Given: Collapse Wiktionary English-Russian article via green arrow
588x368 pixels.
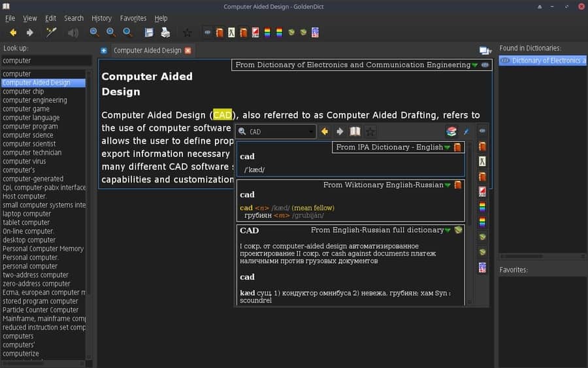Looking at the screenshot, I should tap(448, 185).
